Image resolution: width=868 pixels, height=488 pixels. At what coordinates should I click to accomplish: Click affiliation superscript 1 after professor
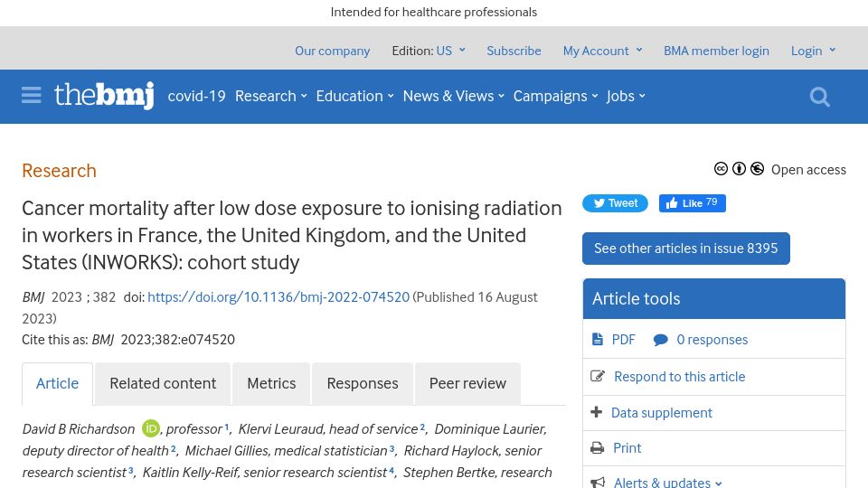226,426
